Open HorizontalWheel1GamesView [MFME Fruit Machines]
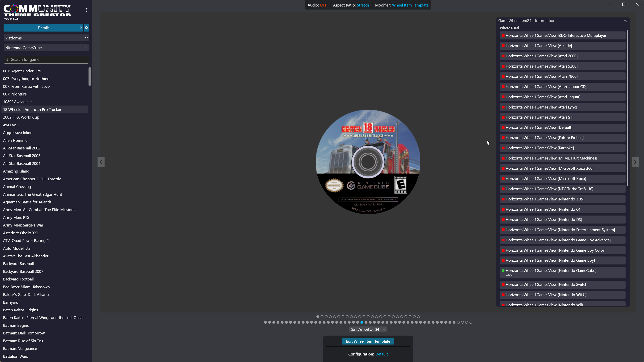The width and height of the screenshot is (644, 362). pos(563,158)
